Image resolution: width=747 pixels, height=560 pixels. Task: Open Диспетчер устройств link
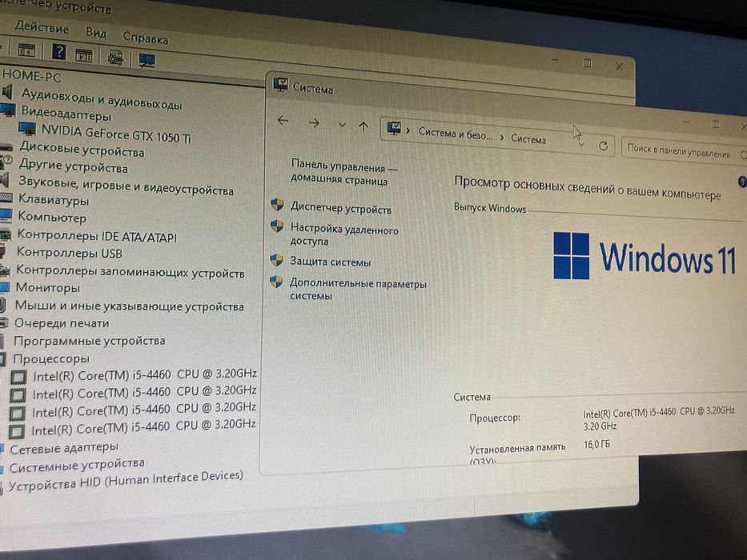[x=340, y=208]
